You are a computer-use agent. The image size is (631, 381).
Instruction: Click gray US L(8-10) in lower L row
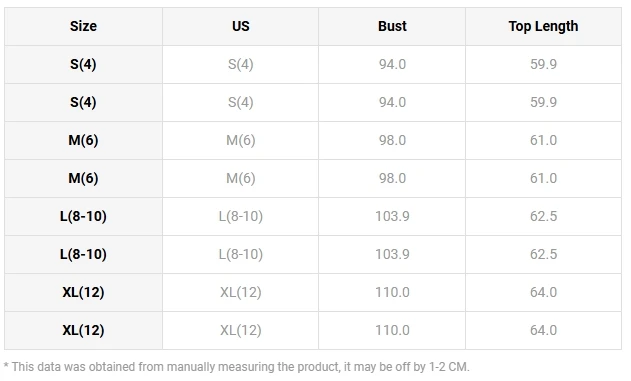[x=241, y=254]
